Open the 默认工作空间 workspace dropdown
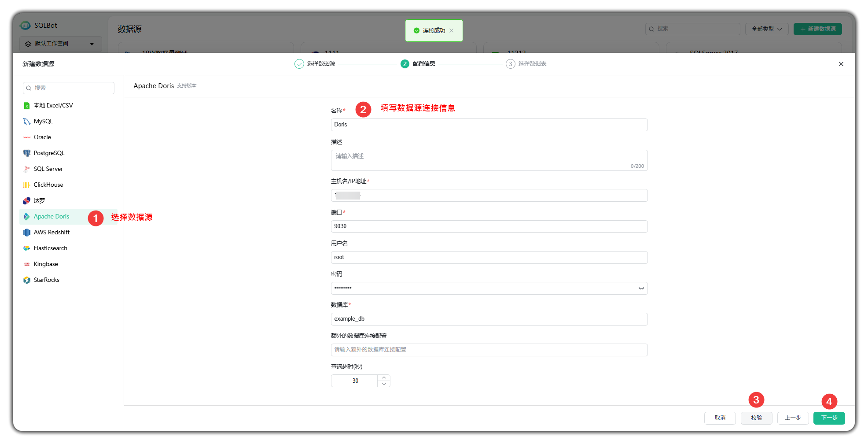Screen dimensions: 868x444 tap(60, 44)
